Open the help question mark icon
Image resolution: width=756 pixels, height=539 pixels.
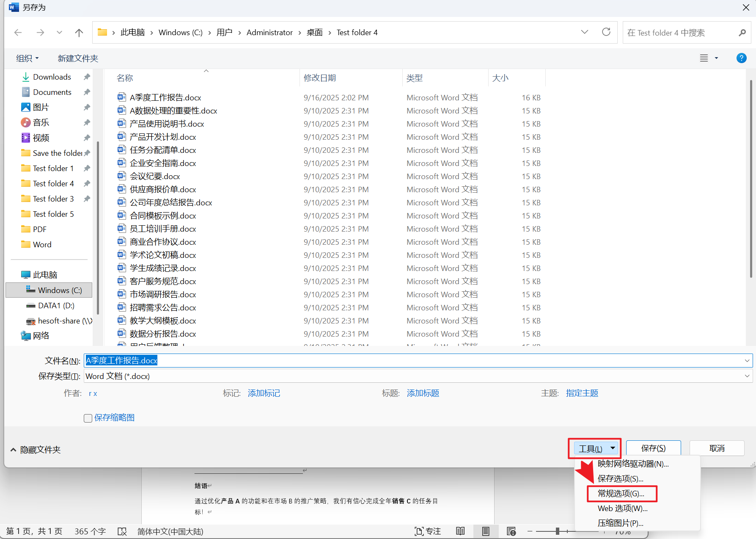point(741,58)
